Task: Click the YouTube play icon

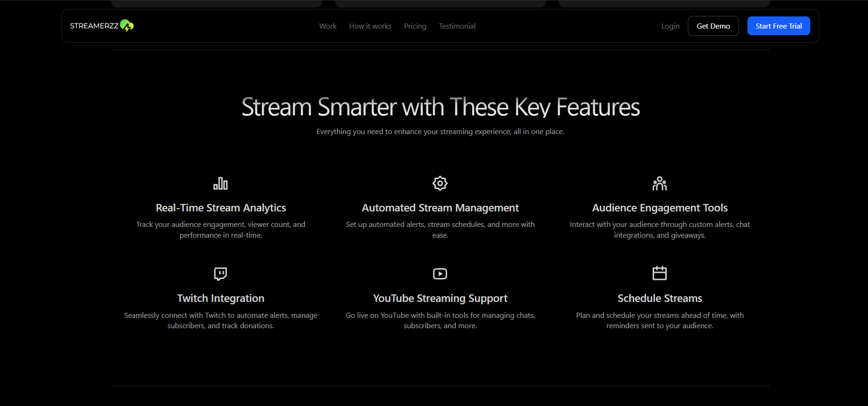Action: (440, 274)
